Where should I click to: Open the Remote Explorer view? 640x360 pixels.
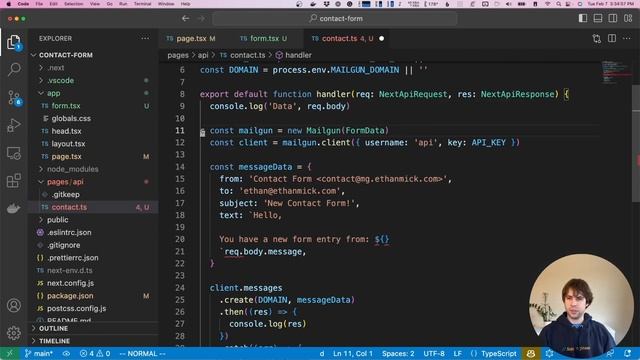pyautogui.click(x=13, y=153)
